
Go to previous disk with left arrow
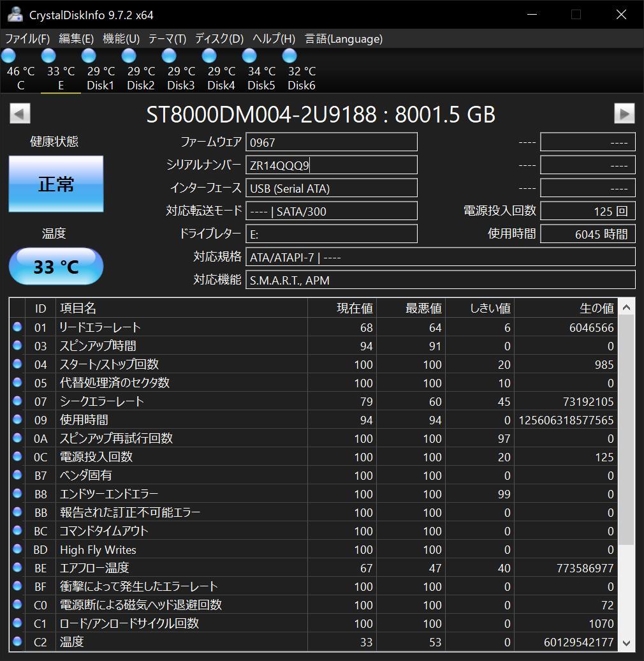pos(20,114)
